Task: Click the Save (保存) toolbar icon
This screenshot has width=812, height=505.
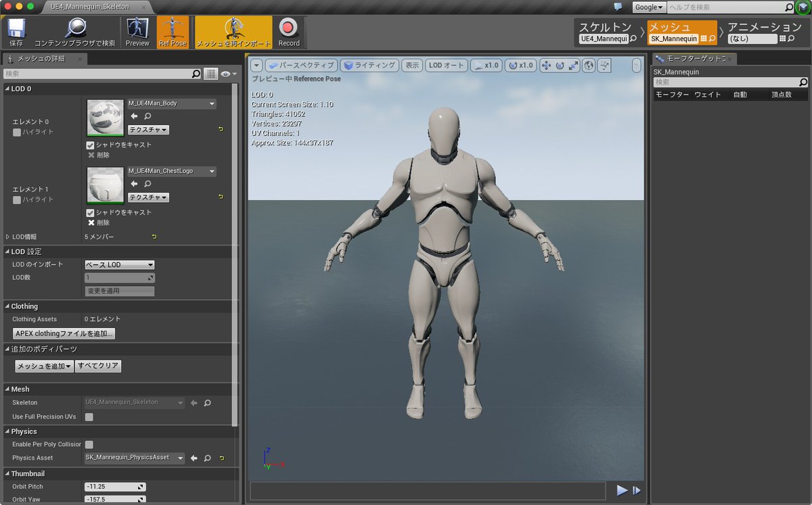Action: tap(16, 32)
